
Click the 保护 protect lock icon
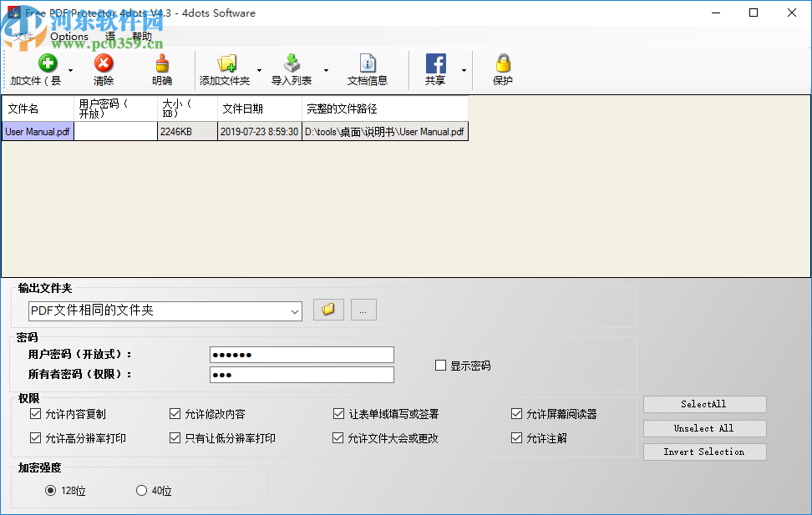coord(502,62)
